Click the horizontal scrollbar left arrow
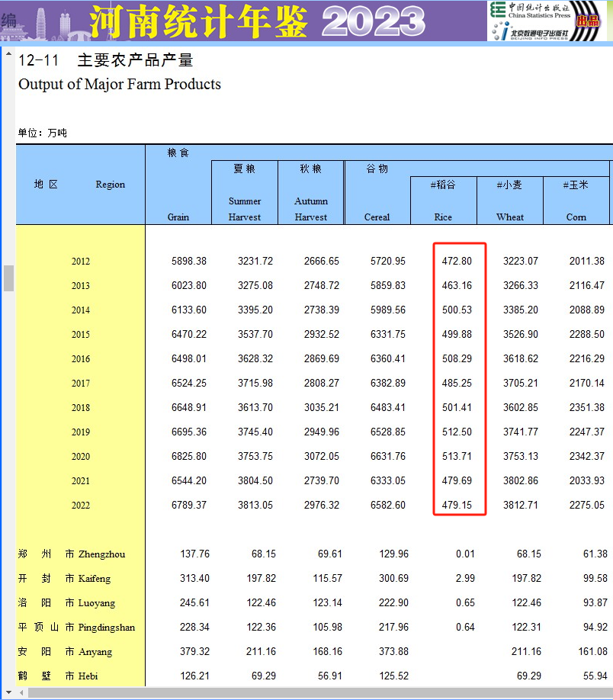 click(x=21, y=693)
